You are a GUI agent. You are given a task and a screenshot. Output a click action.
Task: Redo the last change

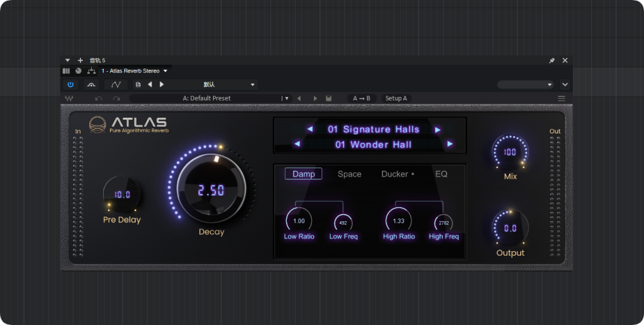(116, 98)
